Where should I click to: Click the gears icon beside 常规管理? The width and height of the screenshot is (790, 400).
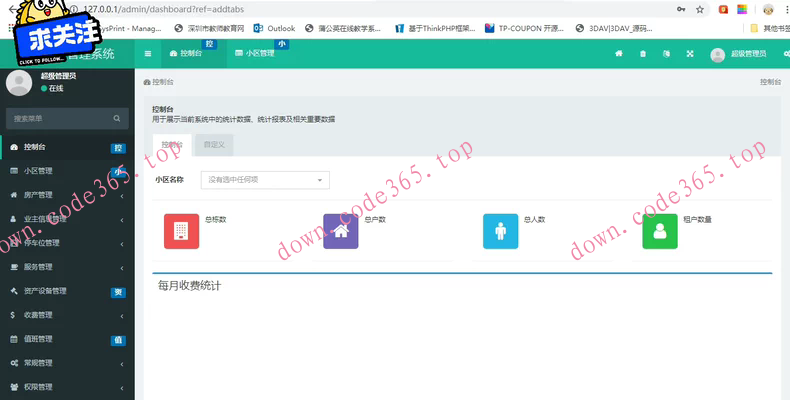pos(14,363)
